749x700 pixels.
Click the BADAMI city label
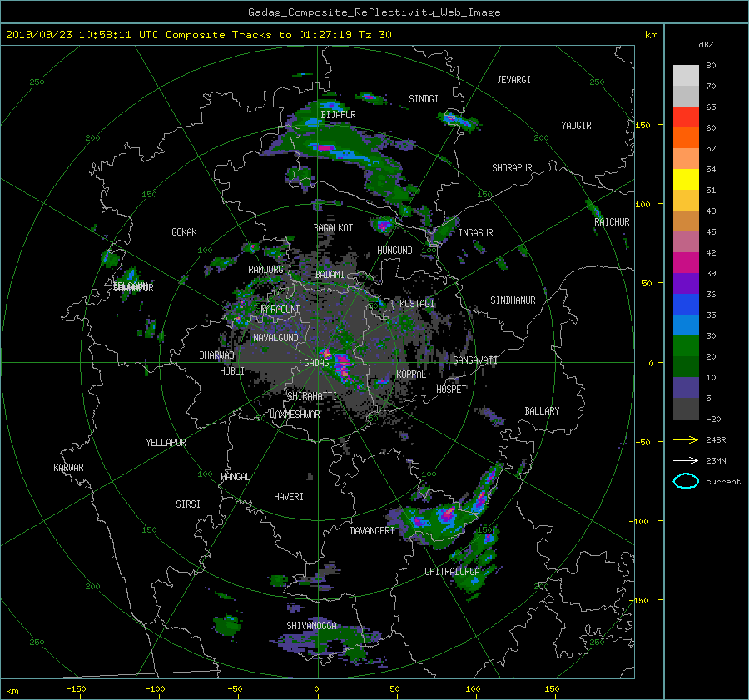[330, 275]
